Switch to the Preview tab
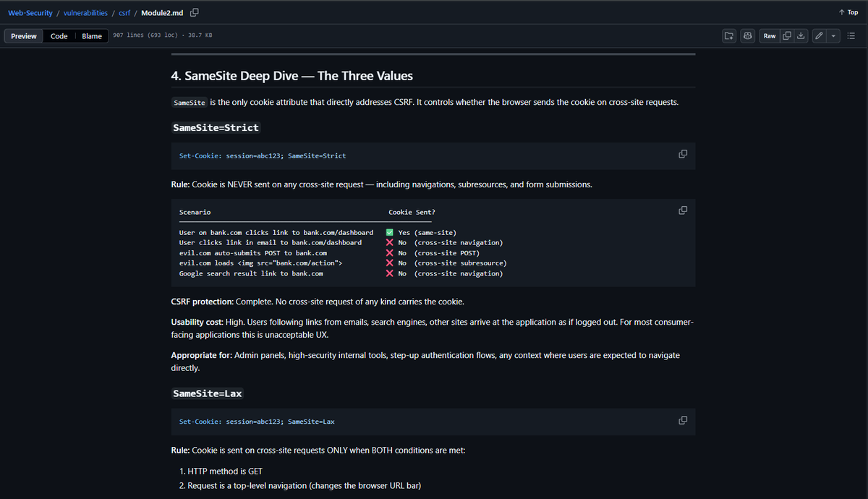Screen dimensions: 868x499 [x=24, y=36]
